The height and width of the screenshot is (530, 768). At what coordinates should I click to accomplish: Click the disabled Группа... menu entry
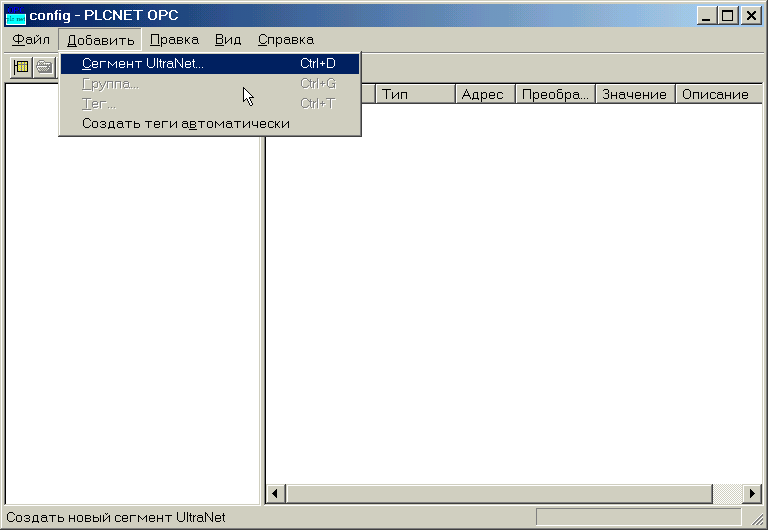(210, 84)
